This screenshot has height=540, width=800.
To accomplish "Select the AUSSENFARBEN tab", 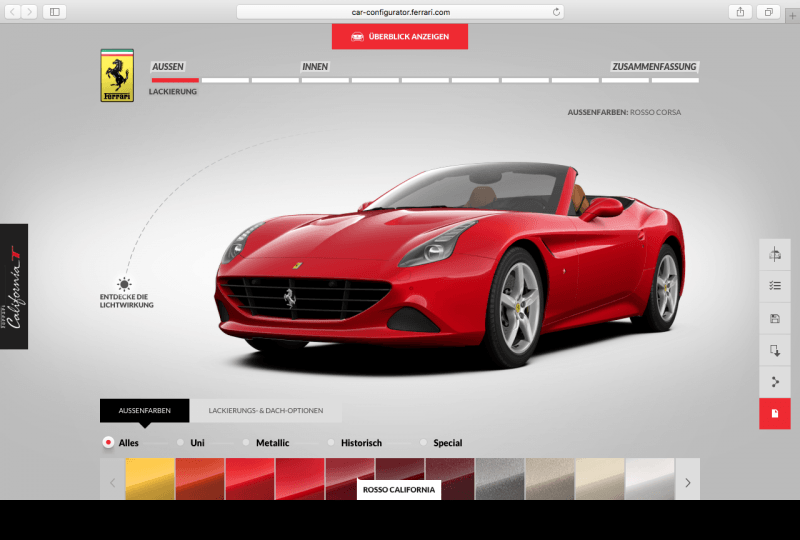I will click(x=144, y=410).
